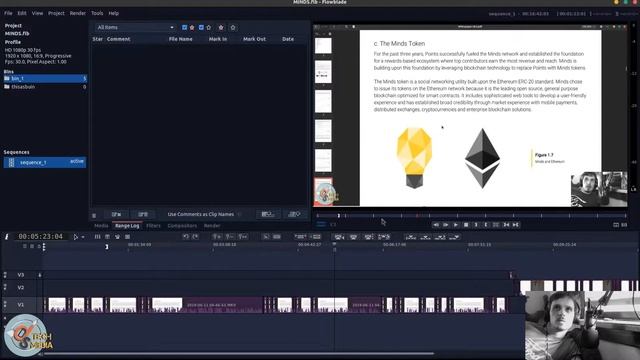Click the monitor position scrub bar
Image resolution: width=640 pixels, height=360 pixels.
471,216
